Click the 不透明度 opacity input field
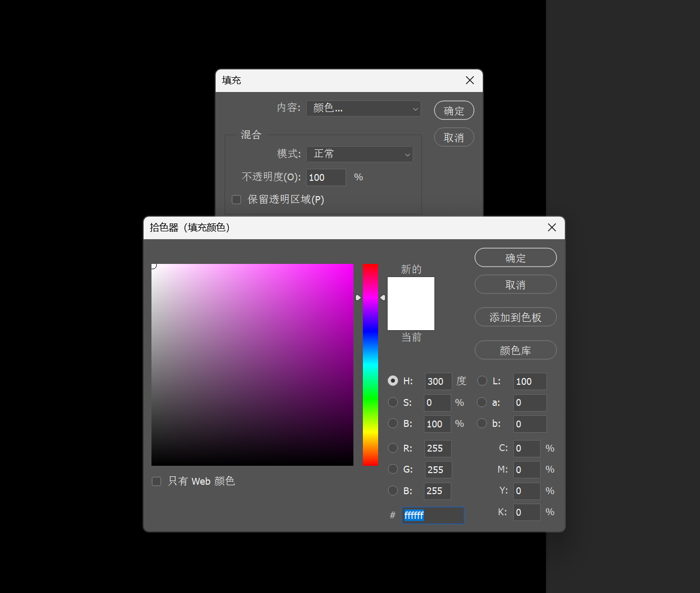Image resolution: width=700 pixels, height=593 pixels. tap(326, 178)
